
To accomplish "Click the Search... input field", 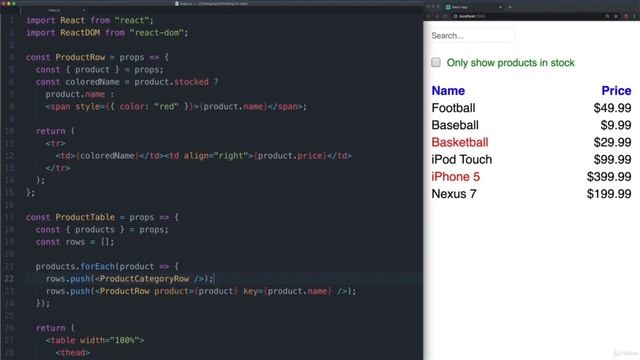I will coord(471,36).
